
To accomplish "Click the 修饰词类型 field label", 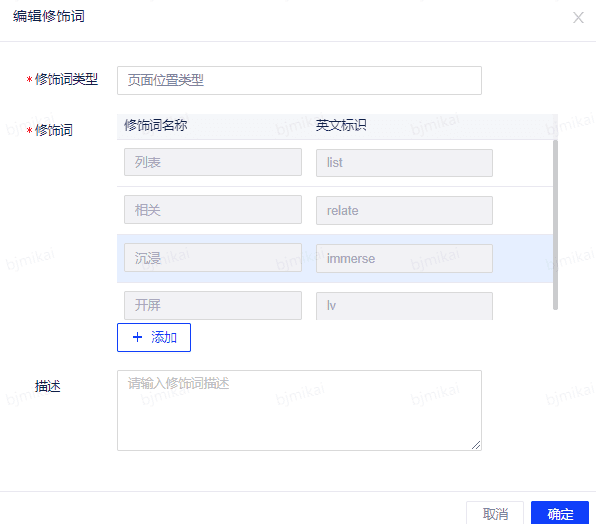I will coord(66,80).
